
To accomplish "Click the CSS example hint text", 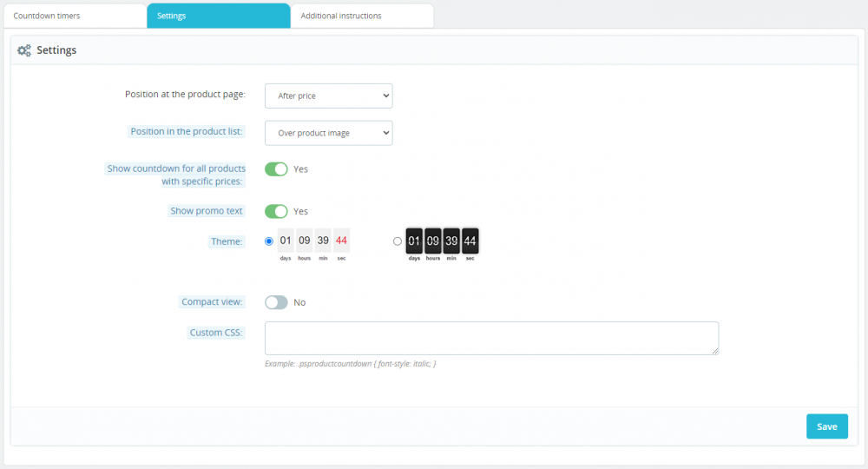I will point(351,364).
